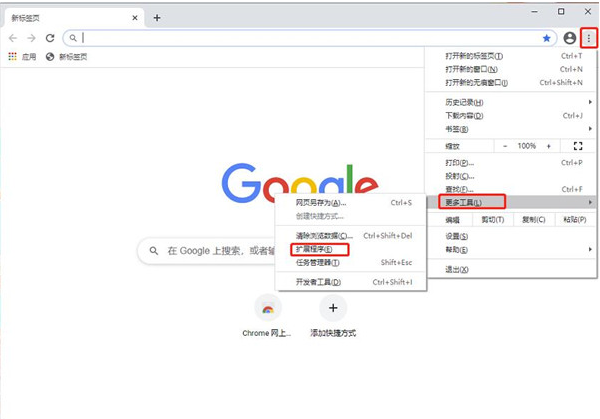
Task: Select 网页另存为(A)... in submenu
Action: (x=351, y=203)
